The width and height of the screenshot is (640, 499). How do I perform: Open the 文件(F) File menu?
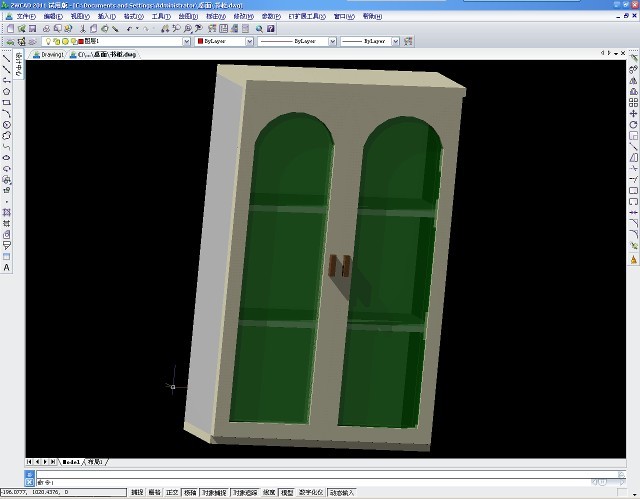[25, 17]
